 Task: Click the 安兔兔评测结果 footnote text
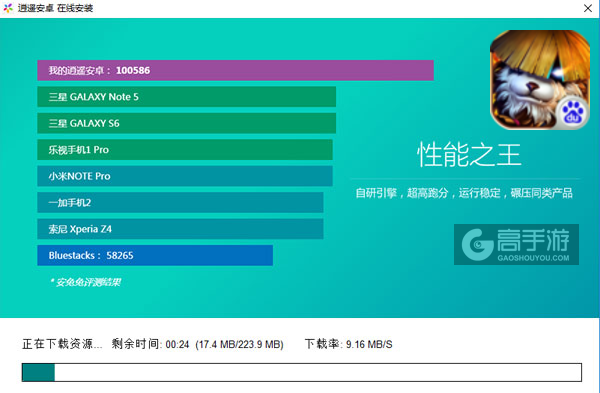(85, 282)
